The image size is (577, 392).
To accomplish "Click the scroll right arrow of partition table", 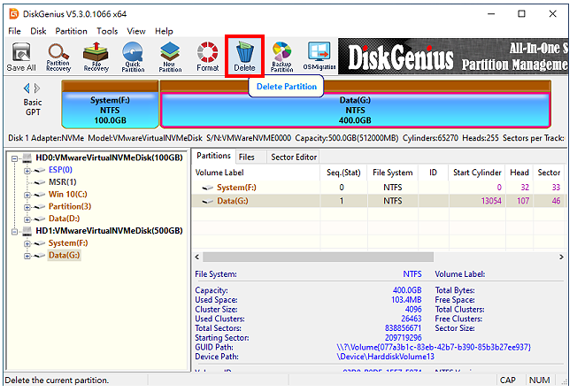I will coord(561,257).
